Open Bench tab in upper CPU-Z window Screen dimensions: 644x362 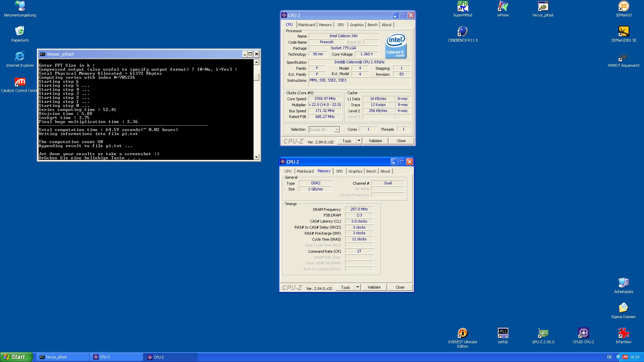click(372, 25)
